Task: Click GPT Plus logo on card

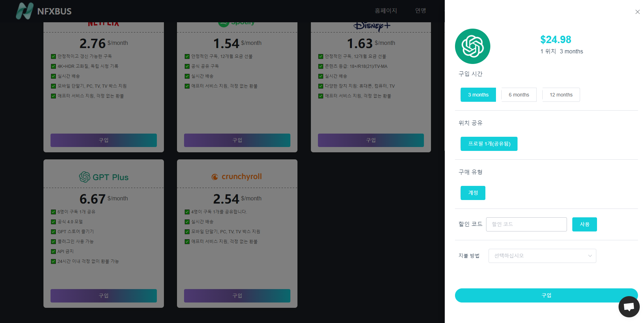Action: [104, 177]
